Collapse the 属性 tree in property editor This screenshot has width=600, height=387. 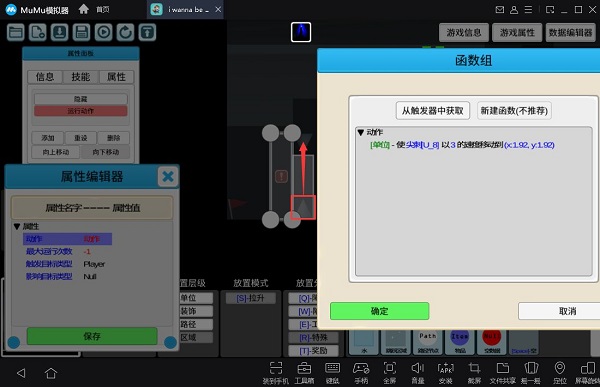tap(17, 227)
